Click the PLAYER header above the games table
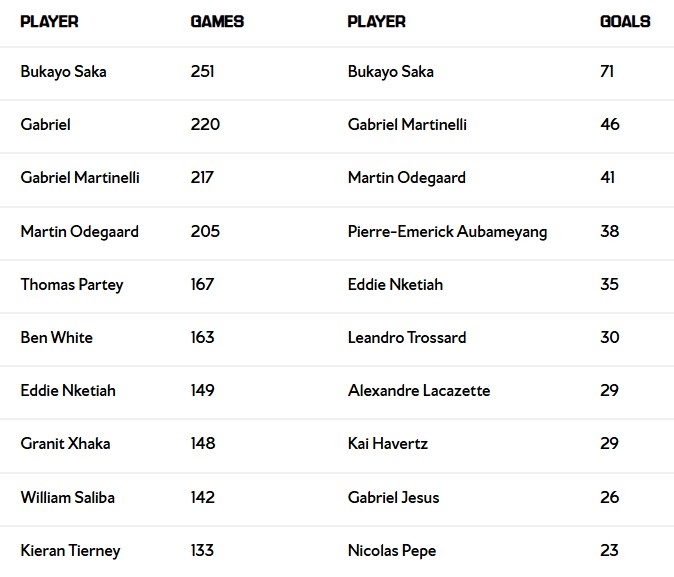Screen dimensions: 674x577 click(49, 21)
